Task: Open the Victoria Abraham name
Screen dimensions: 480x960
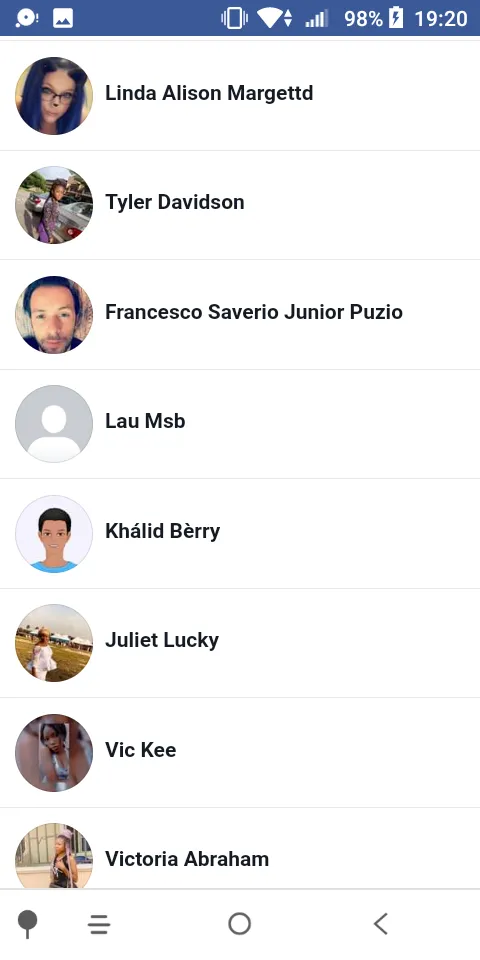Action: pos(187,859)
